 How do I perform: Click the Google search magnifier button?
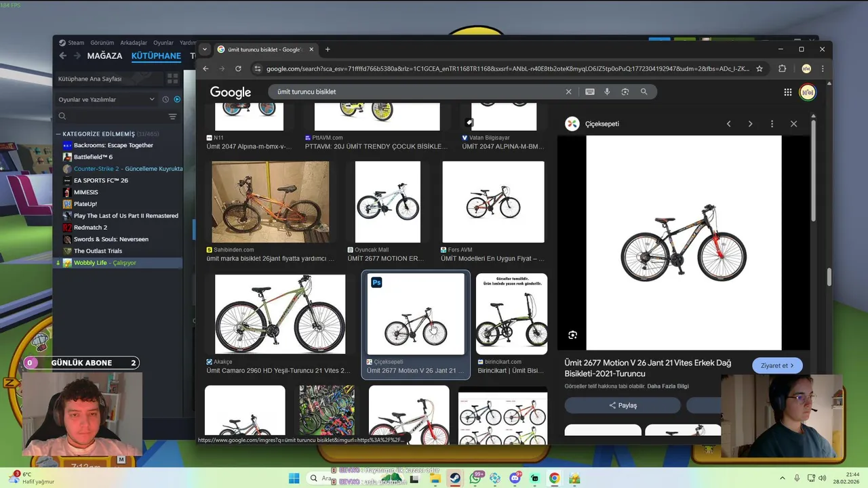click(x=644, y=91)
